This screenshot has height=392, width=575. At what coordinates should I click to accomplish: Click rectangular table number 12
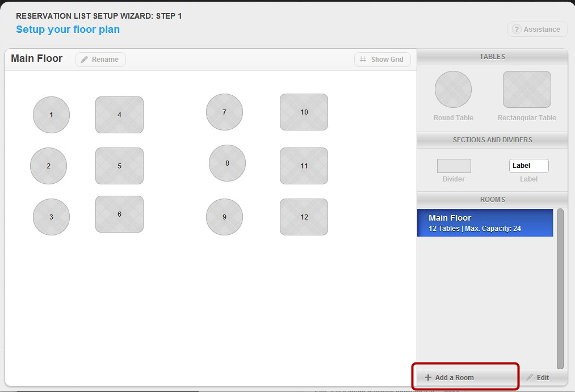(304, 217)
